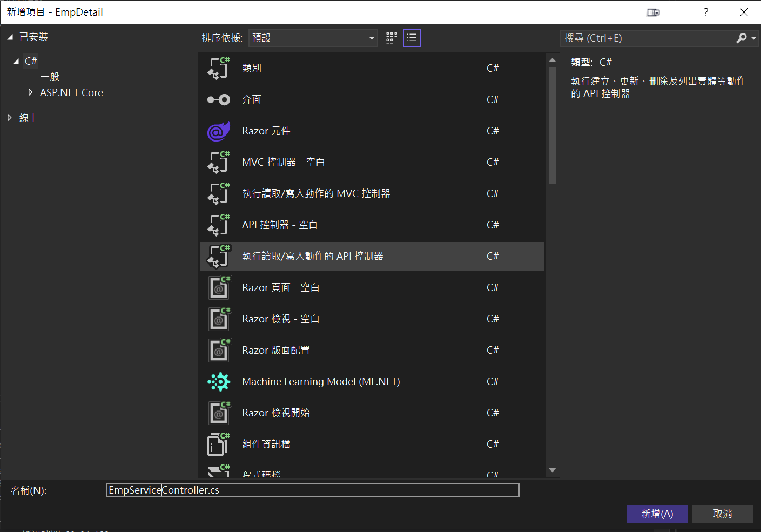The image size is (761, 532).
Task: Select the 已安裝 category
Action: coord(33,37)
